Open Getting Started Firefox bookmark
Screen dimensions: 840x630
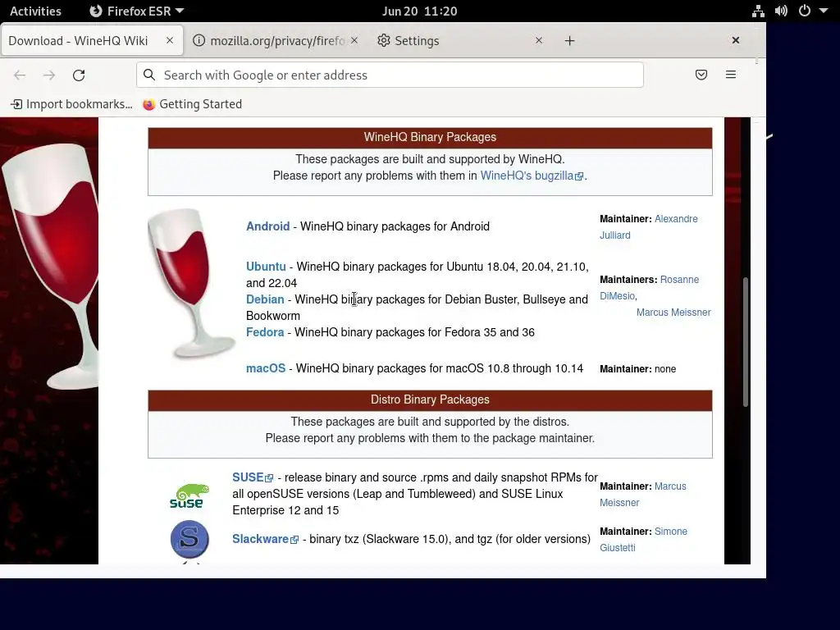tap(192, 104)
